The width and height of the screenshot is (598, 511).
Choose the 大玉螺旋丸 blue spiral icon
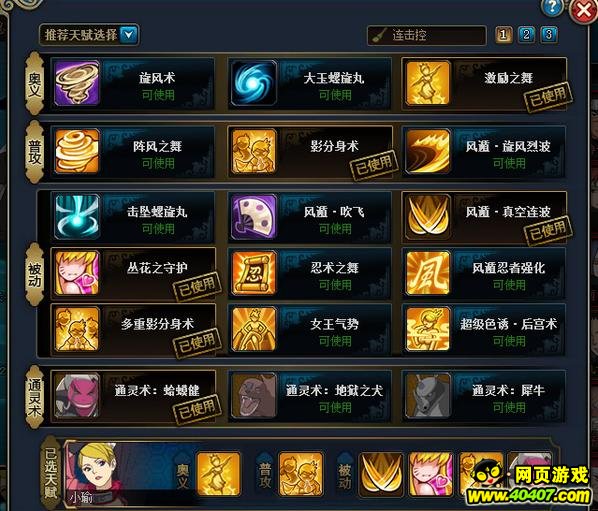pyautogui.click(x=254, y=83)
